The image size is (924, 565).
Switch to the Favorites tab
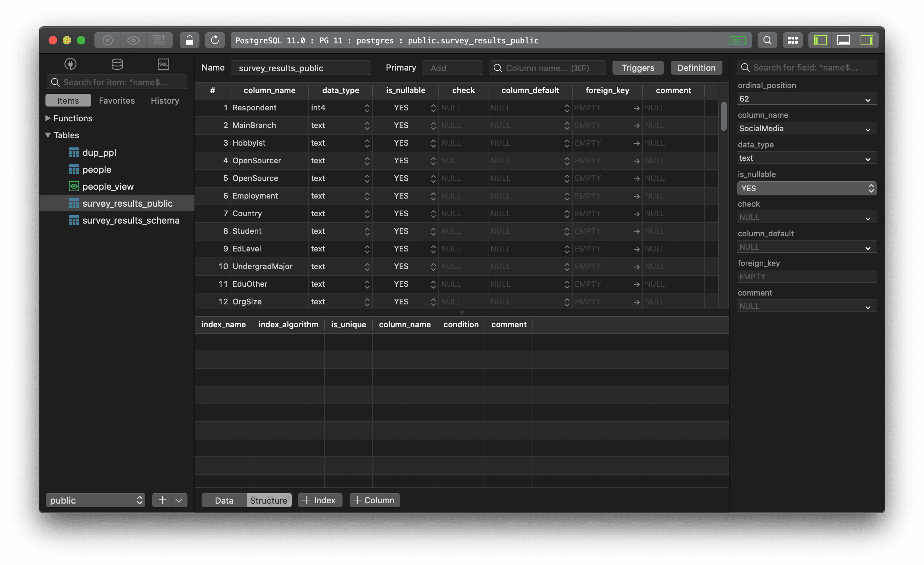(117, 101)
